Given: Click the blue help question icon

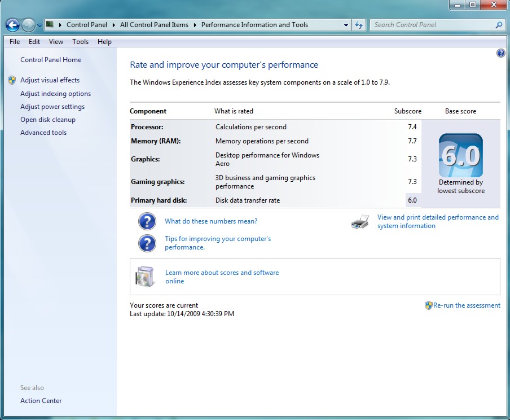Looking at the screenshot, I should [501, 53].
